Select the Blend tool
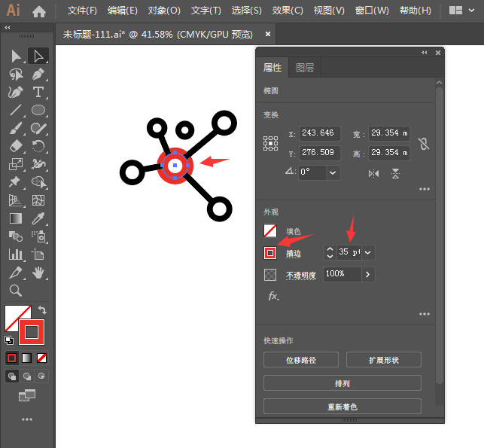 [16, 236]
